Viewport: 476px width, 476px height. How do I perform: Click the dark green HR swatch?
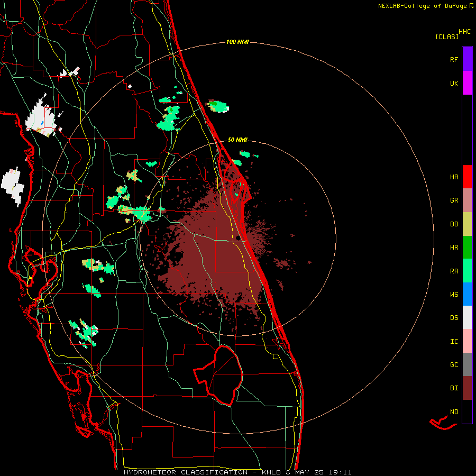tap(467, 248)
